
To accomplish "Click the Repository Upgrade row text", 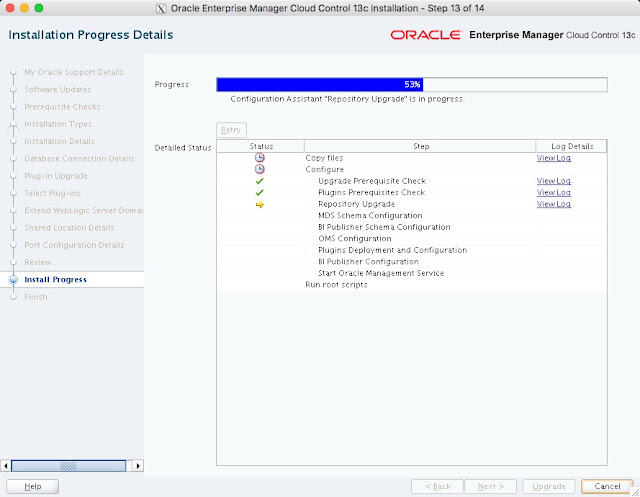I will tap(356, 204).
